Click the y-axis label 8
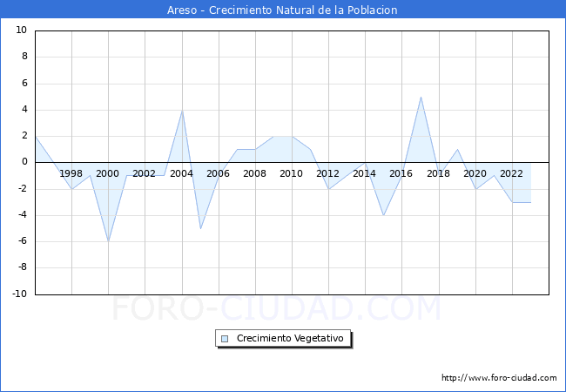This screenshot has width=566, height=392. click(24, 57)
